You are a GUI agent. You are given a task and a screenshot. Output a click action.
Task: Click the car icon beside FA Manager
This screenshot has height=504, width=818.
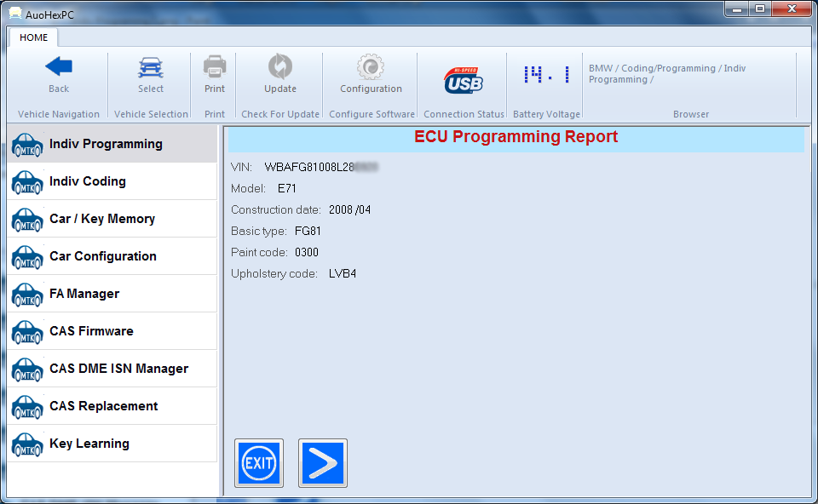pos(27,295)
